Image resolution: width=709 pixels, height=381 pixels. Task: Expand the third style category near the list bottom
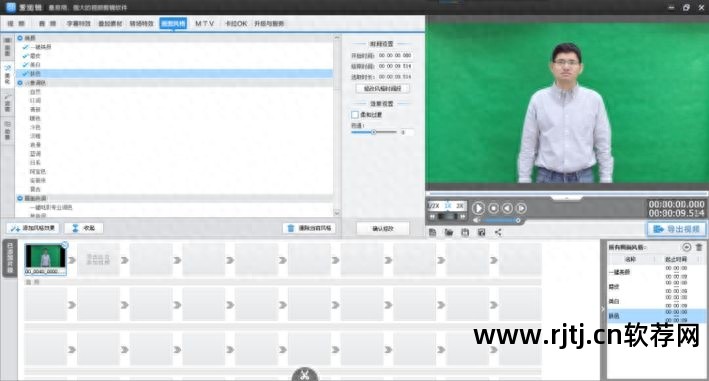pyautogui.click(x=20, y=198)
